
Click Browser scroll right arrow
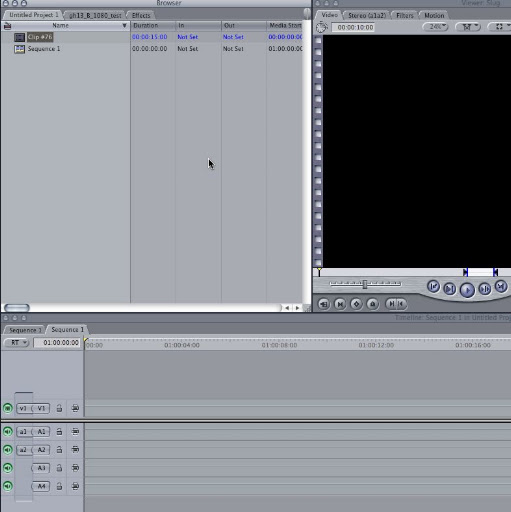coord(297,308)
